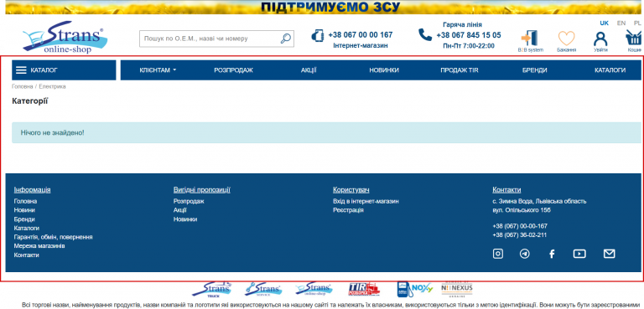The image size is (644, 309).
Task: Open footer link Реєстрація
Action: point(348,210)
